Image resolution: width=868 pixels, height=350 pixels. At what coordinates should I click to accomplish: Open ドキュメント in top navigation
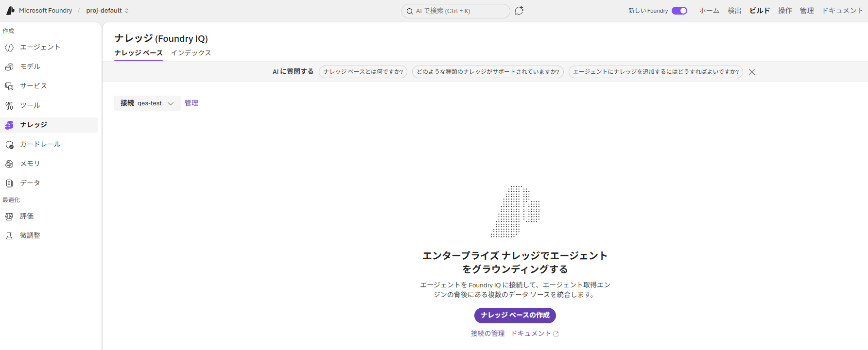click(x=842, y=11)
